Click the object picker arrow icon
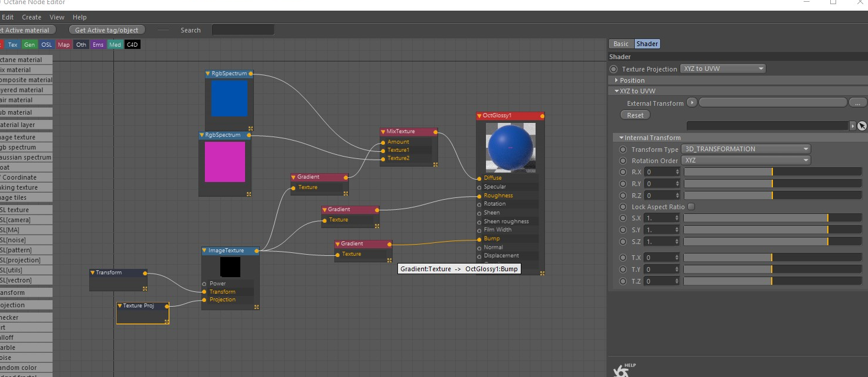Image resolution: width=868 pixels, height=377 pixels. pos(862,126)
